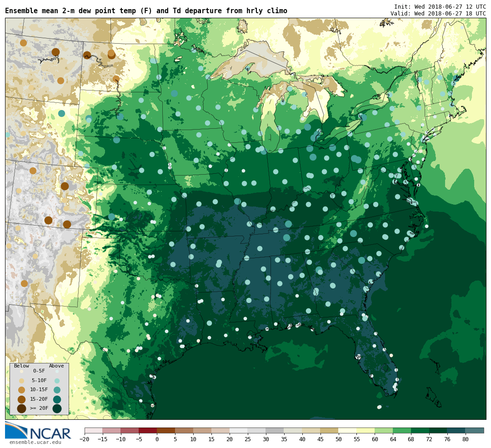
Task: Click the '-20' color bar tick label
Action: pyautogui.click(x=85, y=439)
